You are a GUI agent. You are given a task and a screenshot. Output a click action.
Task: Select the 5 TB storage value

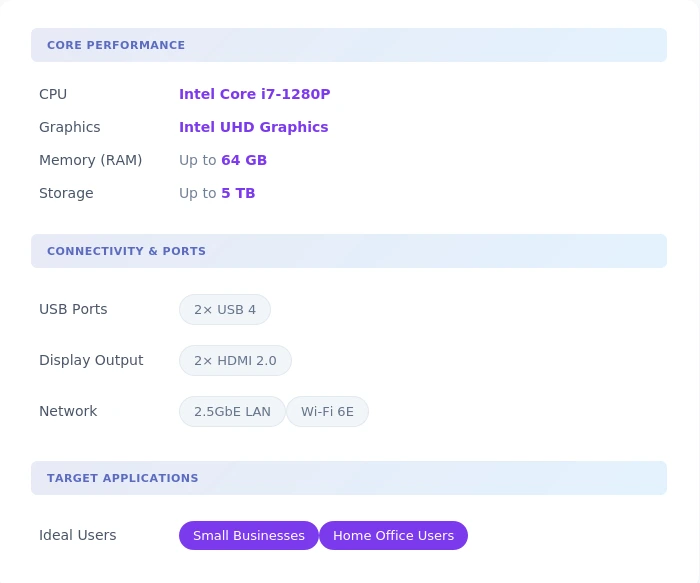pos(238,193)
